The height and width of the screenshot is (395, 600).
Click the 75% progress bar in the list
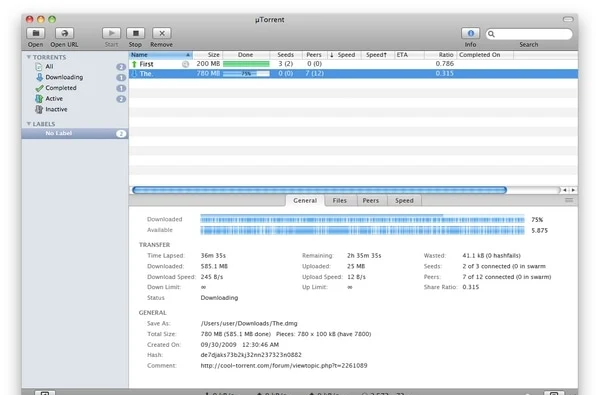[x=246, y=74]
